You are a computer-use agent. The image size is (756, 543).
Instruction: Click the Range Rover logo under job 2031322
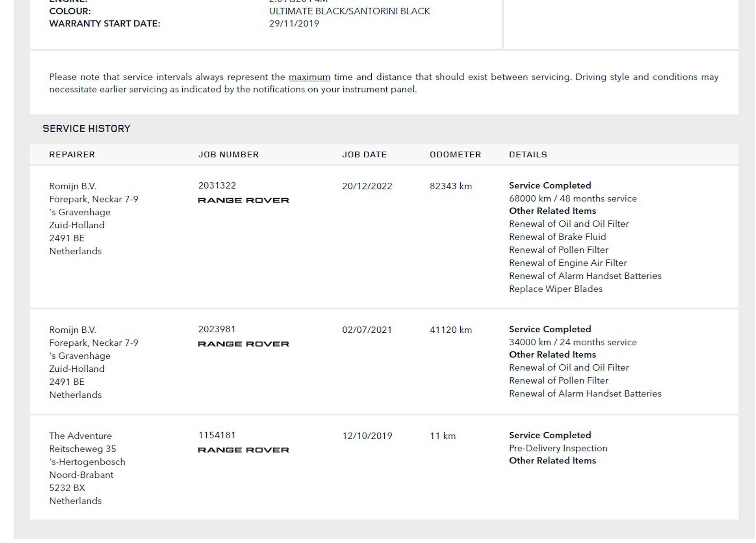point(244,200)
